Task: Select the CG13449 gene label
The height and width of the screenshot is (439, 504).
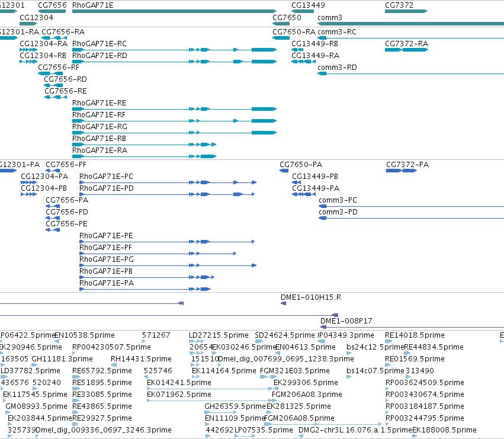Action: click(x=308, y=5)
